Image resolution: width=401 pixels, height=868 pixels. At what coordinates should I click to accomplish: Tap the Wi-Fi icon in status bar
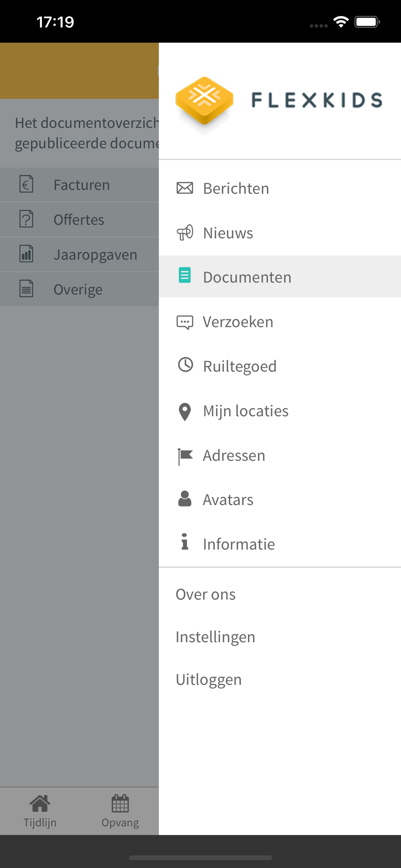pyautogui.click(x=341, y=21)
